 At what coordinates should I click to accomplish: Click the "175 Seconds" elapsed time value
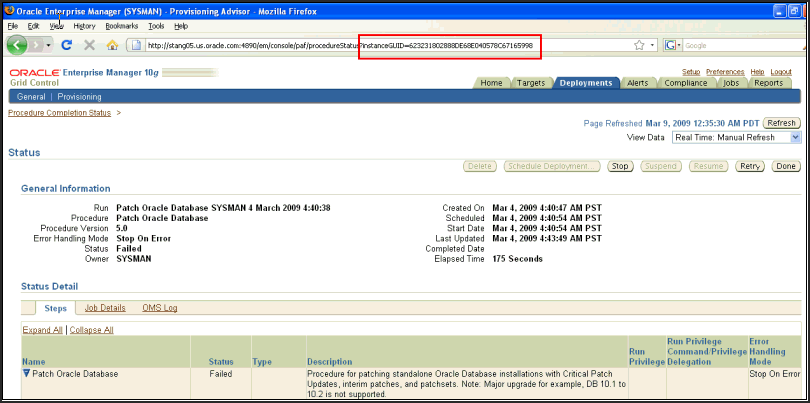[x=518, y=259]
